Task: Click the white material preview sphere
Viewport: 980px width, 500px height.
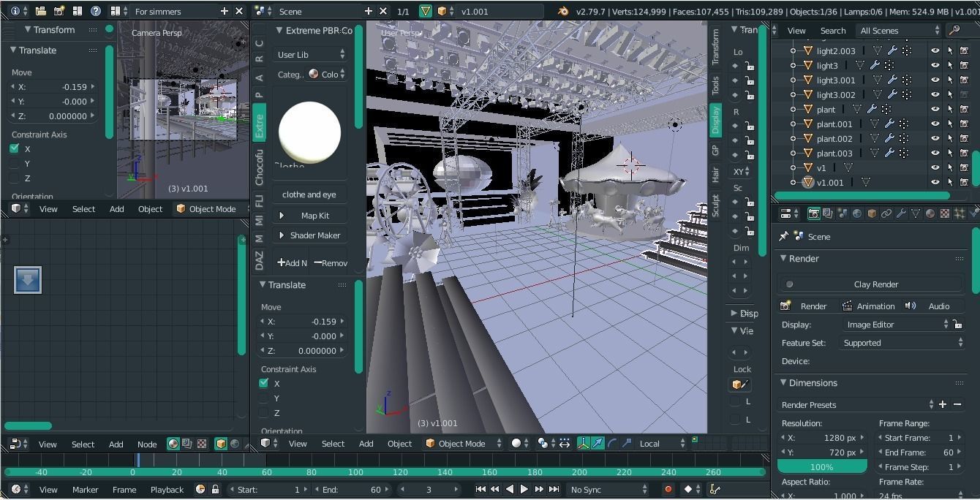Action: 309,132
